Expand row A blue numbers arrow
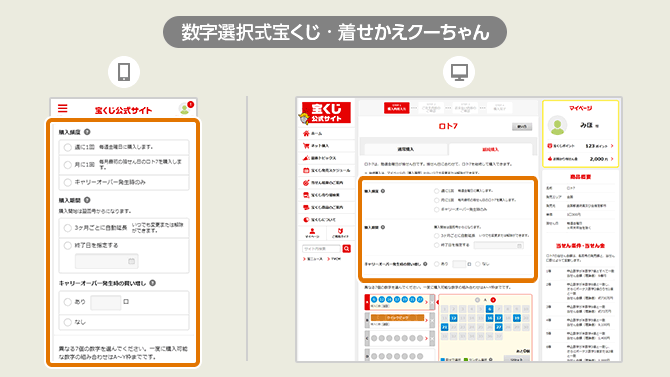The height and width of the screenshot is (377, 670). 426,302
